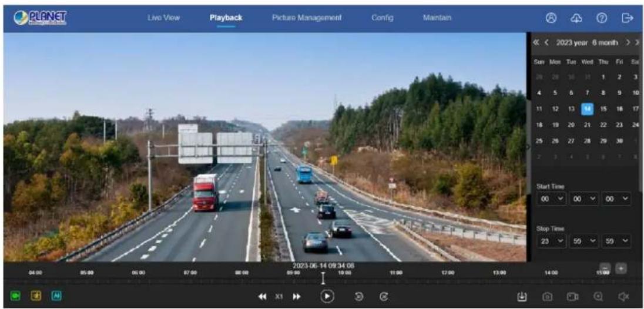Toggle the green video record type filter
This screenshot has width=644, height=309.
click(15, 295)
